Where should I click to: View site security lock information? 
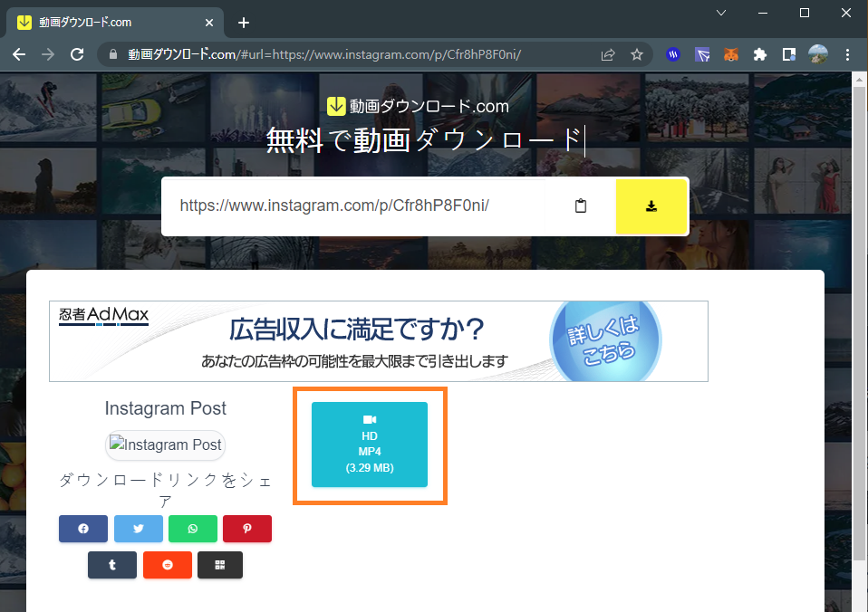(113, 54)
